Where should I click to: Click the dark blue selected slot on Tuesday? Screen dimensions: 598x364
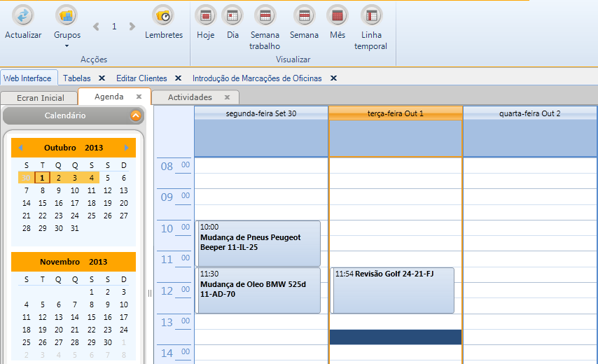click(396, 337)
